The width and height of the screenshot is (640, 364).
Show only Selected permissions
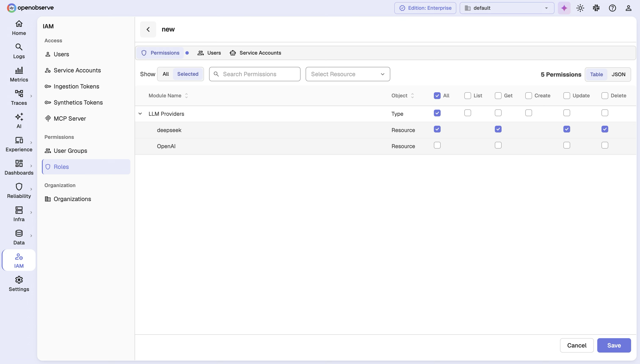pyautogui.click(x=188, y=74)
